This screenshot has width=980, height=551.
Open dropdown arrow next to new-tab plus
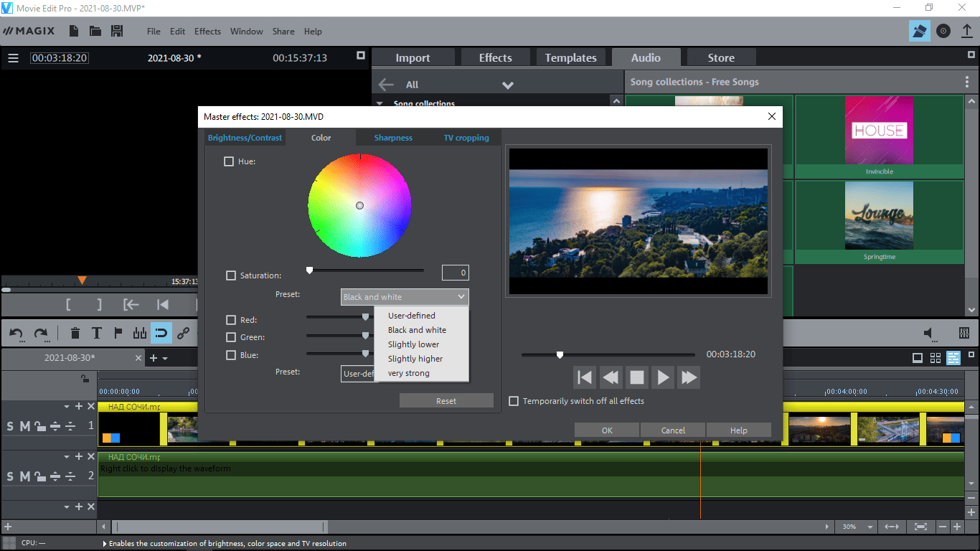(x=166, y=358)
